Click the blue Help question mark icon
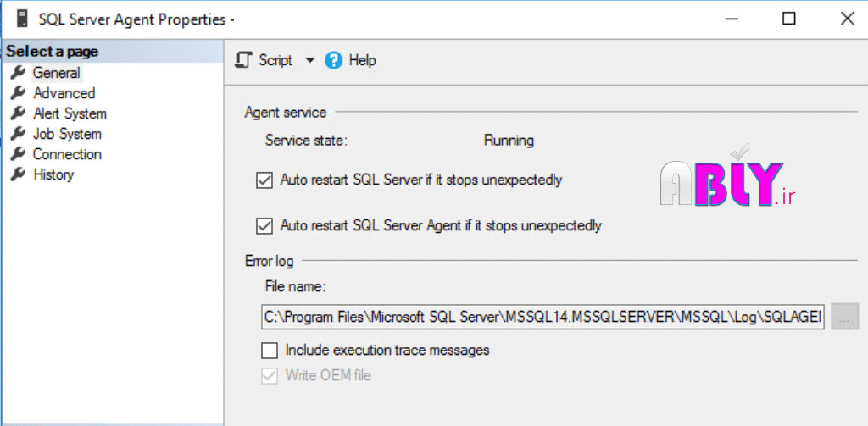 point(334,60)
